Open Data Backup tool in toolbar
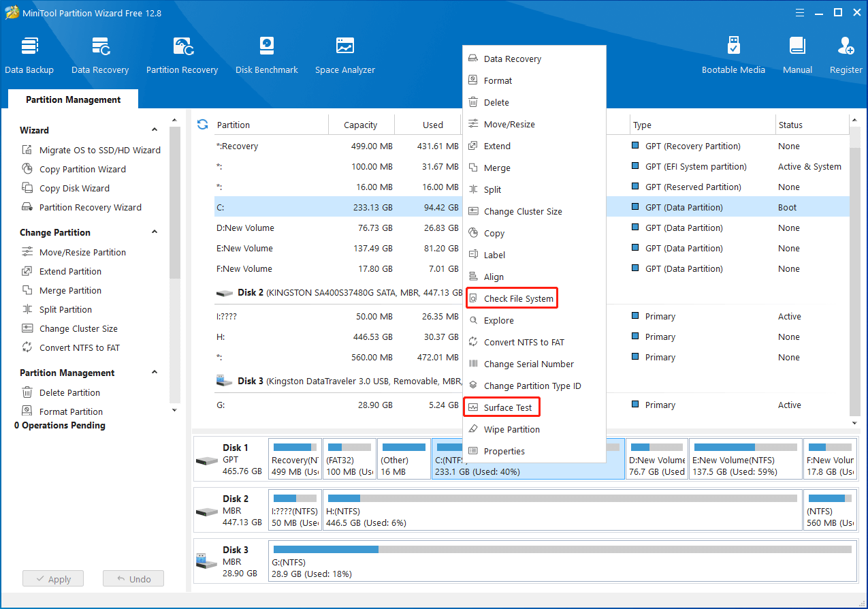The image size is (868, 609). pos(29,56)
